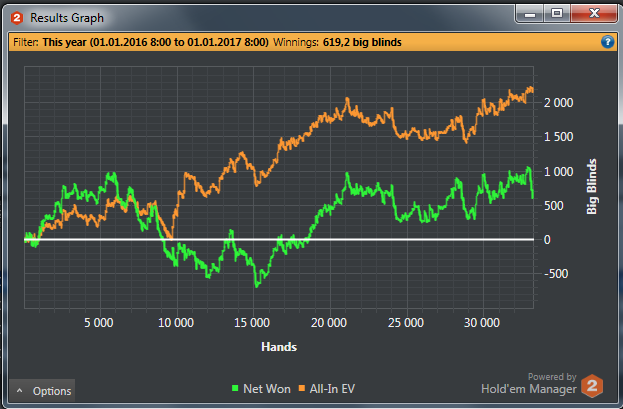Click the Big Blinds y-axis title
This screenshot has width=623, height=409.
coord(592,186)
